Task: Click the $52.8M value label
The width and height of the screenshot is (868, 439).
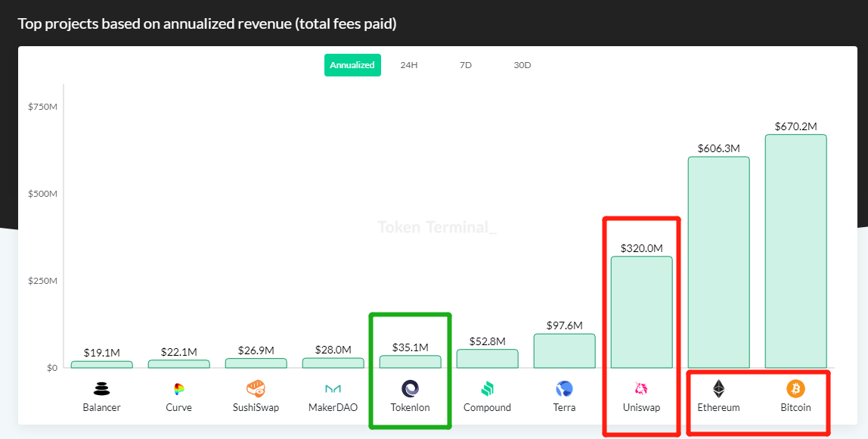Action: point(487,341)
